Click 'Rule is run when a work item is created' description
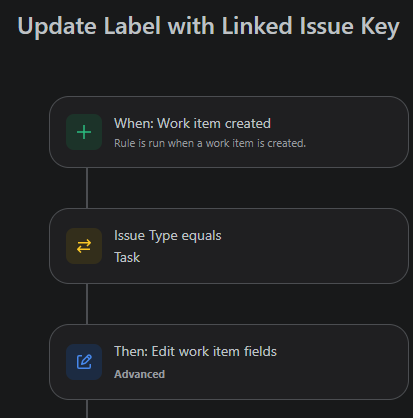 coord(210,143)
